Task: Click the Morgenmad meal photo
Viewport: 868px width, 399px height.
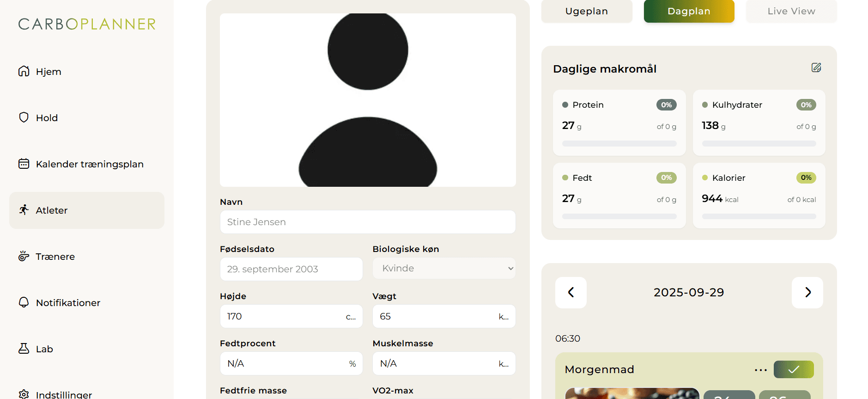Action: click(632, 393)
